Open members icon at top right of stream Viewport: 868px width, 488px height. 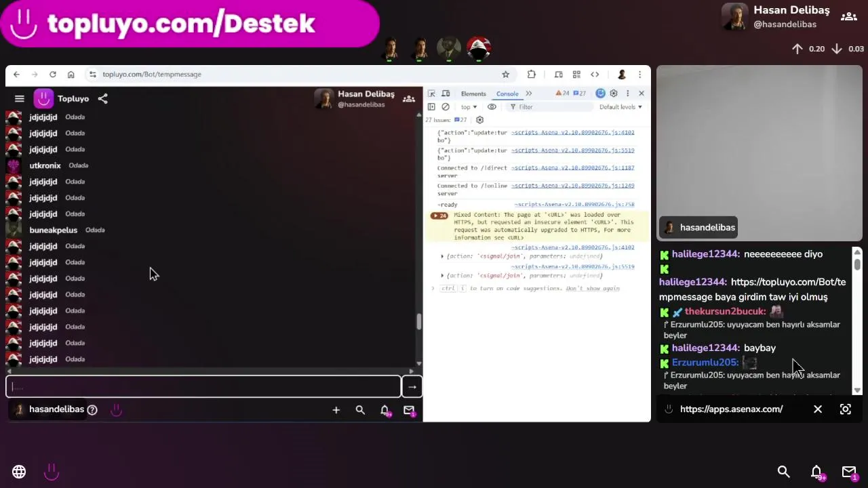(x=848, y=16)
